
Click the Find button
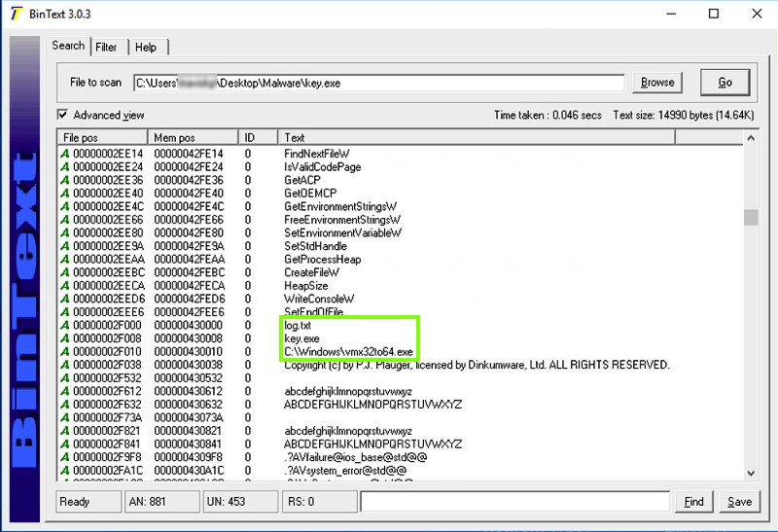pos(694,502)
